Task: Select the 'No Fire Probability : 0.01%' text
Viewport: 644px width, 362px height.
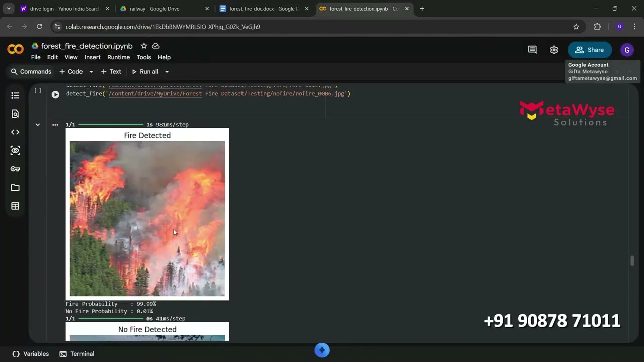Action: (x=109, y=311)
